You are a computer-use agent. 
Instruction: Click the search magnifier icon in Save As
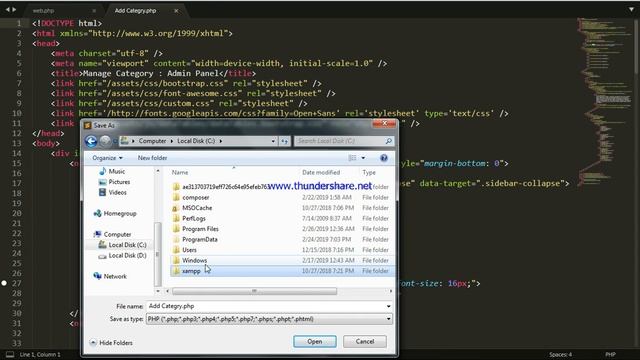[389, 141]
